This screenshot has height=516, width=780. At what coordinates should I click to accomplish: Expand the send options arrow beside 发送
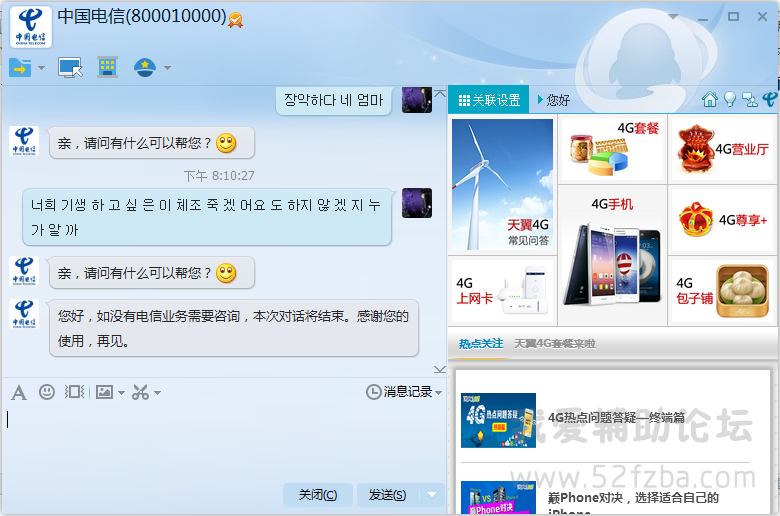[x=432, y=495]
